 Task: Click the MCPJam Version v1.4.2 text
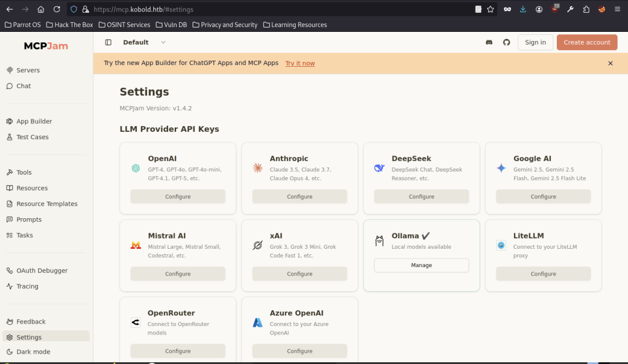[156, 108]
